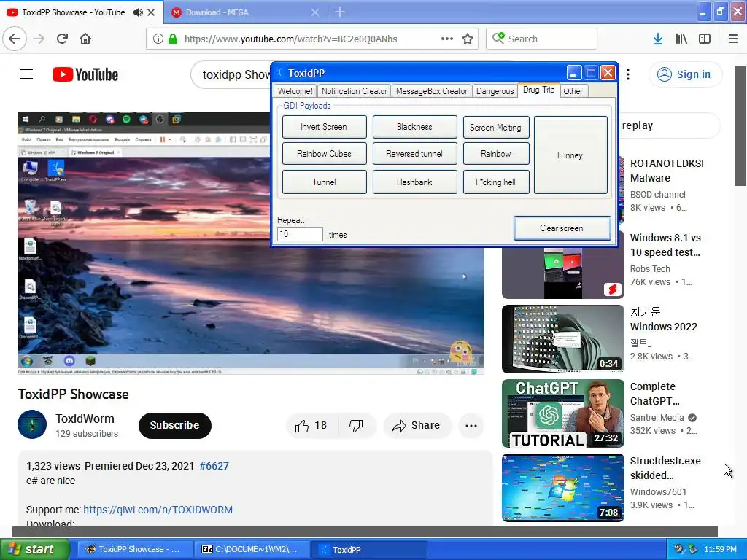The image size is (747, 560).
Task: Open the ToxidWorm channel avatar
Action: coord(32,424)
